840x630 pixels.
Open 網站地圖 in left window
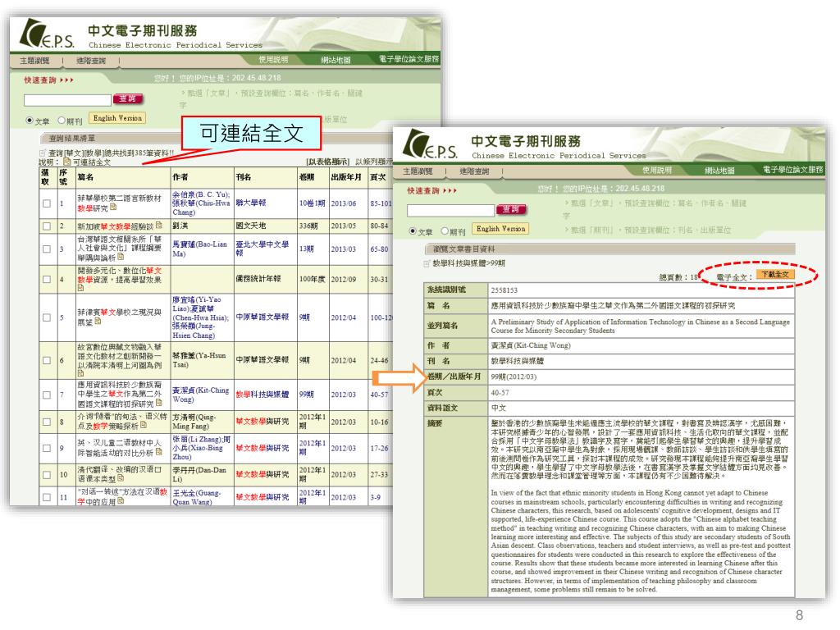[x=336, y=59]
